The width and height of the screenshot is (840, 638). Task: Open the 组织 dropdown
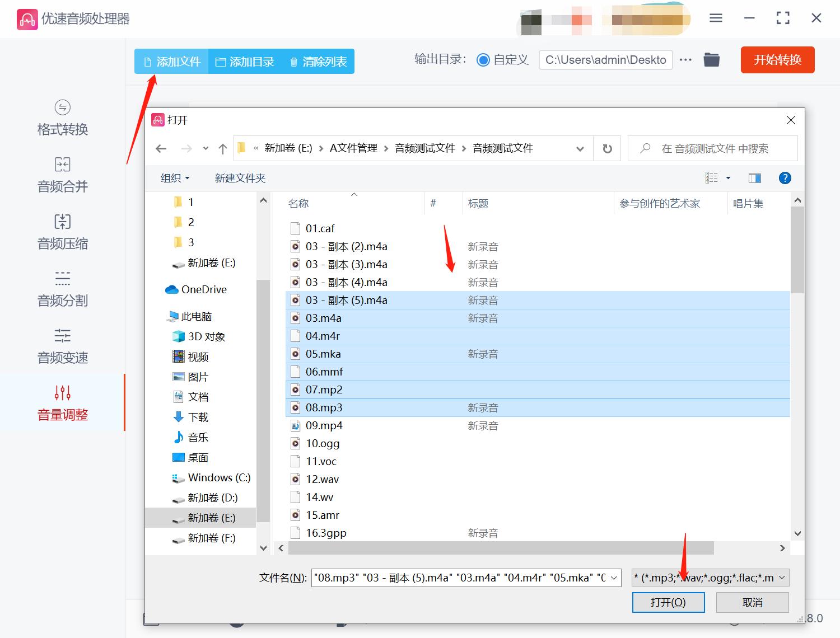(174, 177)
